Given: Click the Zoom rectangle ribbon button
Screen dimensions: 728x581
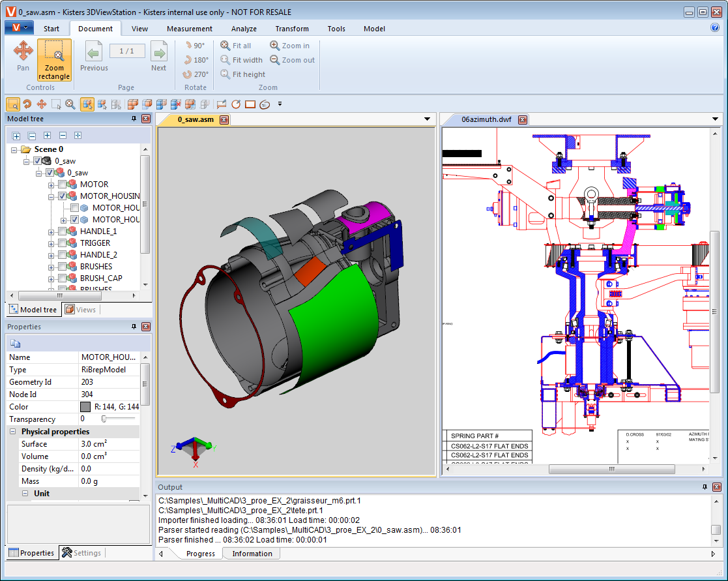Looking at the screenshot, I should point(54,59).
